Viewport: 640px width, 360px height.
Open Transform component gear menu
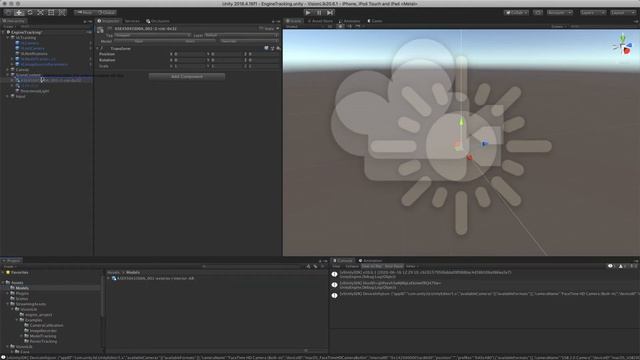(278, 48)
